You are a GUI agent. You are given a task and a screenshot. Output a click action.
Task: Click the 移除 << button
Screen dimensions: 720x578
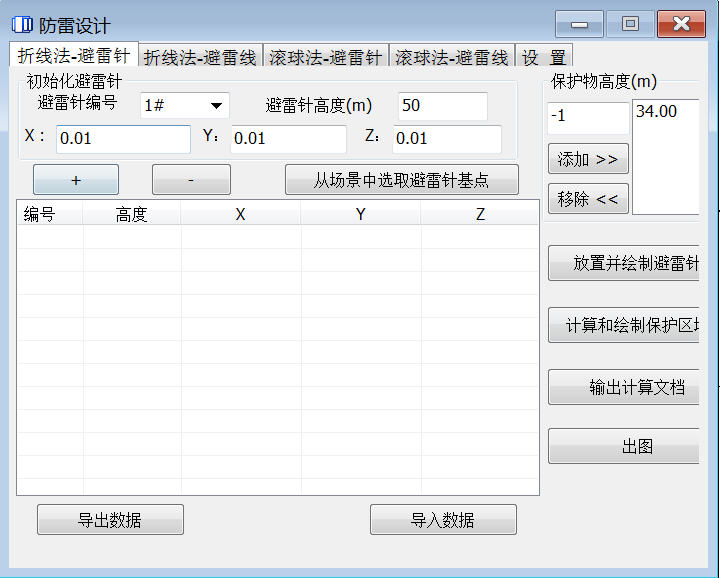[x=588, y=199]
